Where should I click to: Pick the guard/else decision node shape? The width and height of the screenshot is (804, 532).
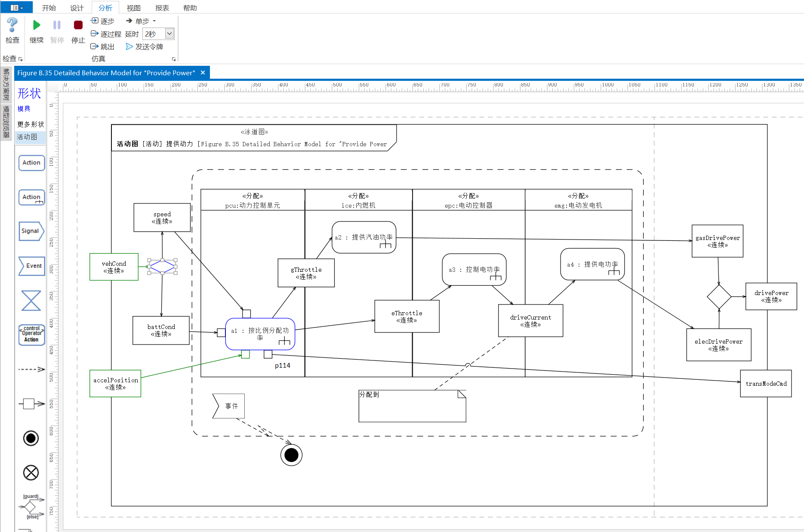31,507
